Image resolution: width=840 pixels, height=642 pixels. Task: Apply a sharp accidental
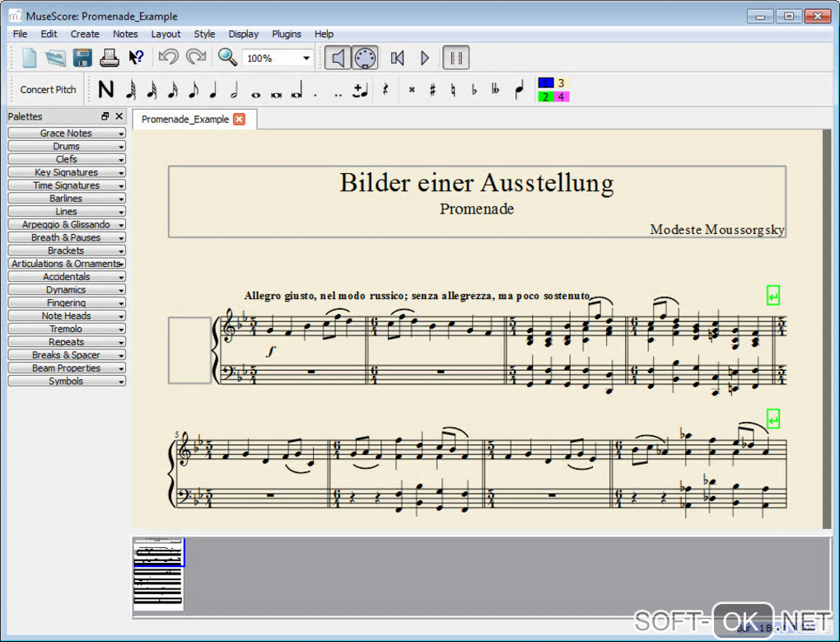tap(432, 90)
